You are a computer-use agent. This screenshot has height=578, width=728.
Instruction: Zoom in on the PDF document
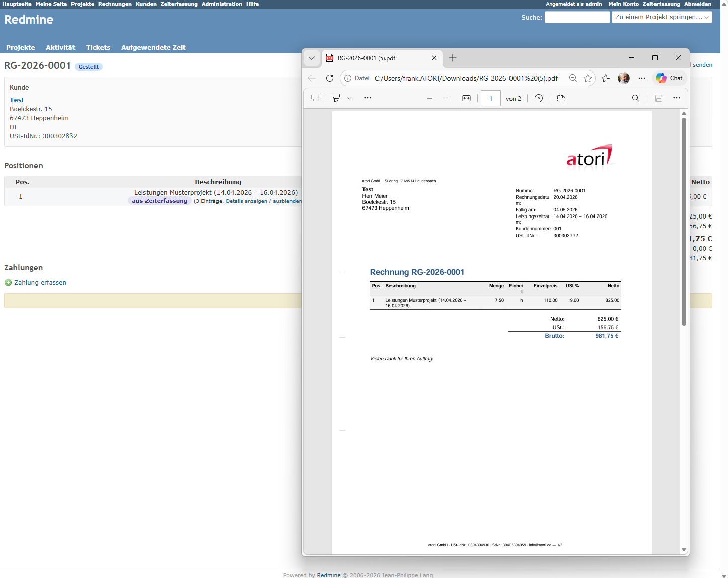pos(448,98)
